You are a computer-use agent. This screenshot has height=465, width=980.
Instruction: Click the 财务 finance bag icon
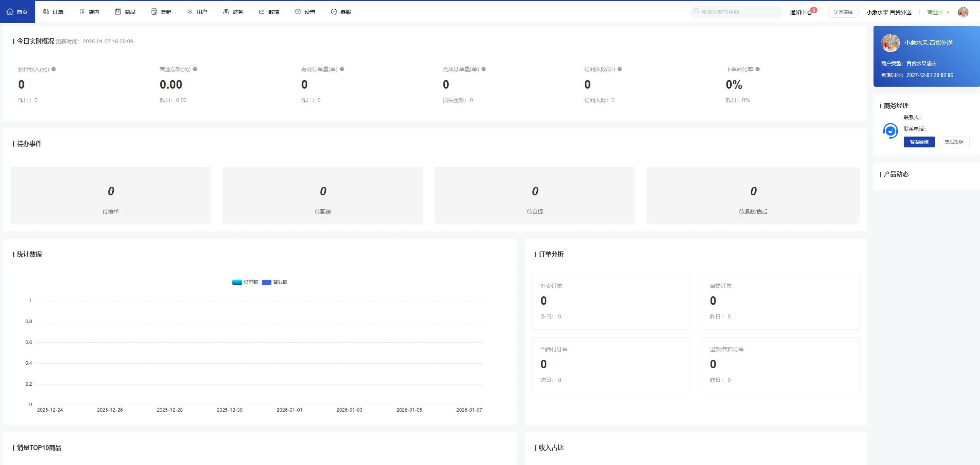click(x=226, y=12)
